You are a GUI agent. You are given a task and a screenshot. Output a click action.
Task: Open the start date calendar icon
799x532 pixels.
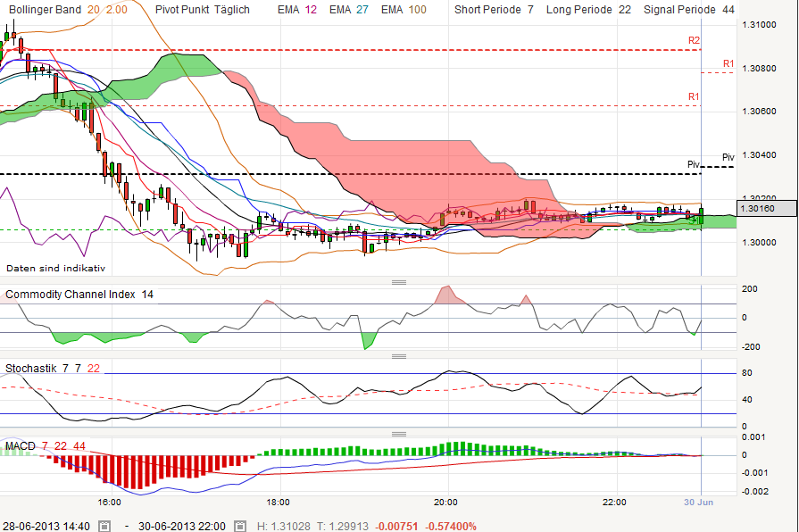[104, 526]
